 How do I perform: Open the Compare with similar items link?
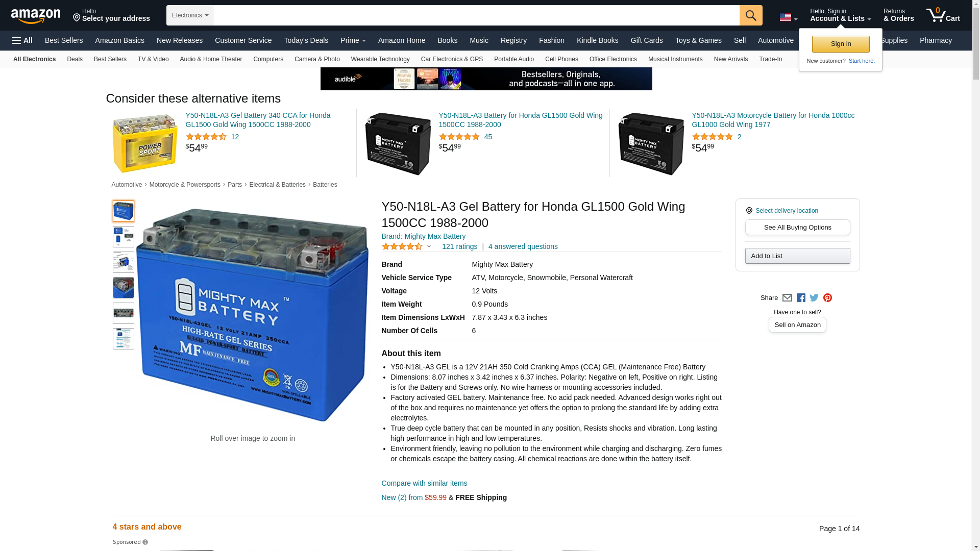[x=424, y=483]
